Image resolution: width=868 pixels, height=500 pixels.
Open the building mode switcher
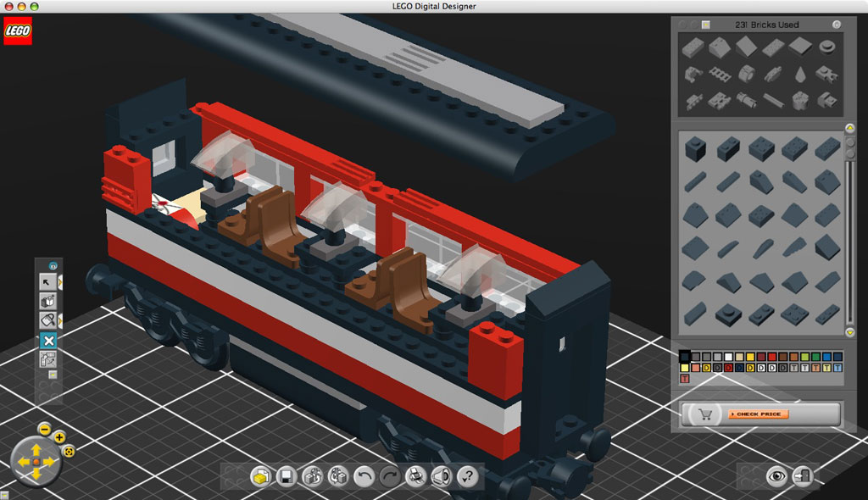pos(312,476)
